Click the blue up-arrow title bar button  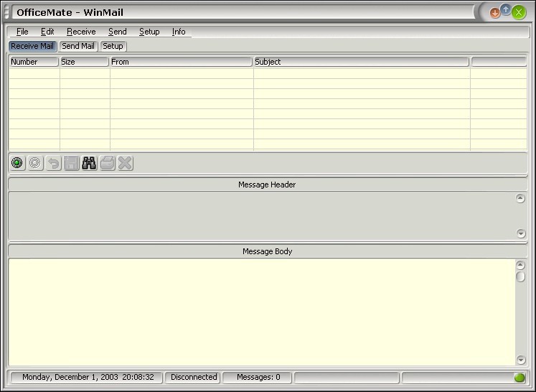pyautogui.click(x=506, y=9)
